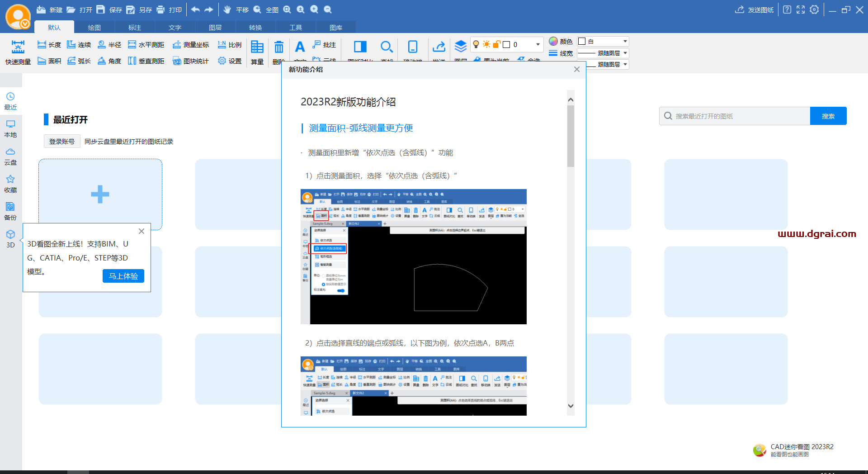Select the length (长度) measure tool
This screenshot has width=868, height=474.
(49, 45)
